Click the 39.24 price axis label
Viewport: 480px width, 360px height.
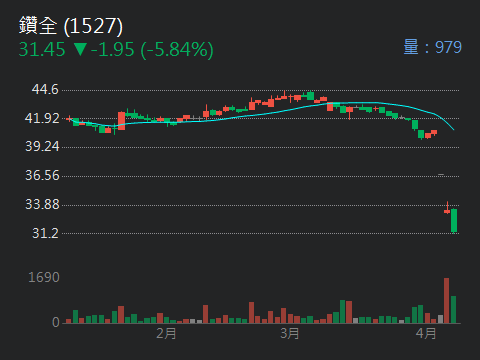(42, 146)
